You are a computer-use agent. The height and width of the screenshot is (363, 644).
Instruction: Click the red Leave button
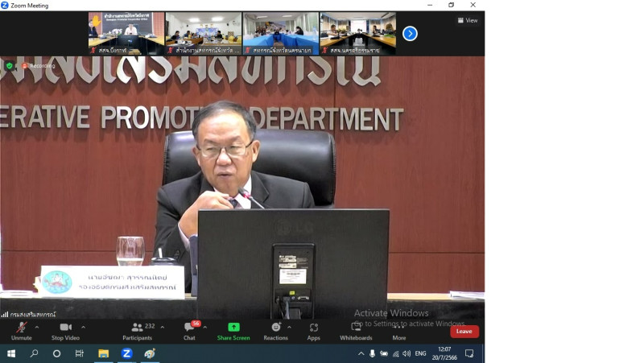tap(464, 332)
